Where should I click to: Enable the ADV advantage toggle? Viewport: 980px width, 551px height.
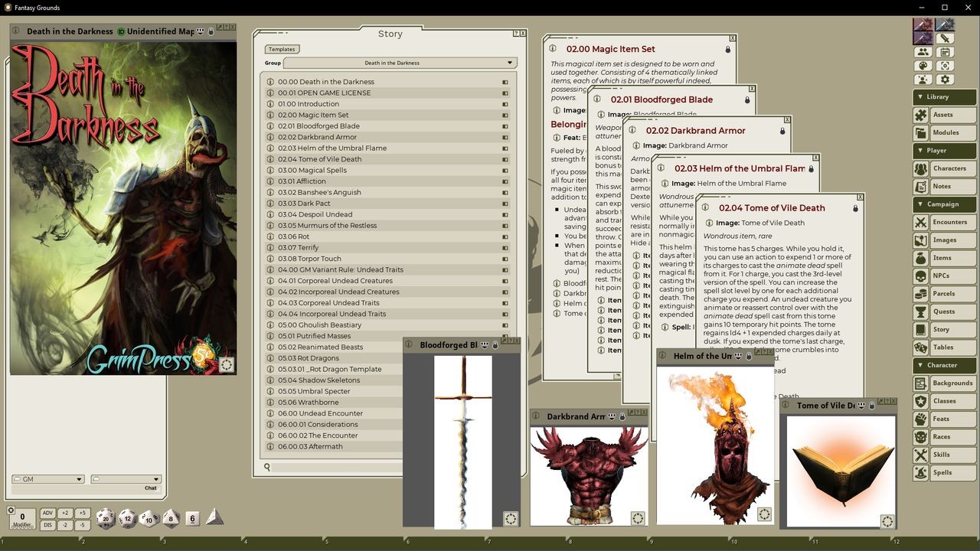tap(49, 512)
